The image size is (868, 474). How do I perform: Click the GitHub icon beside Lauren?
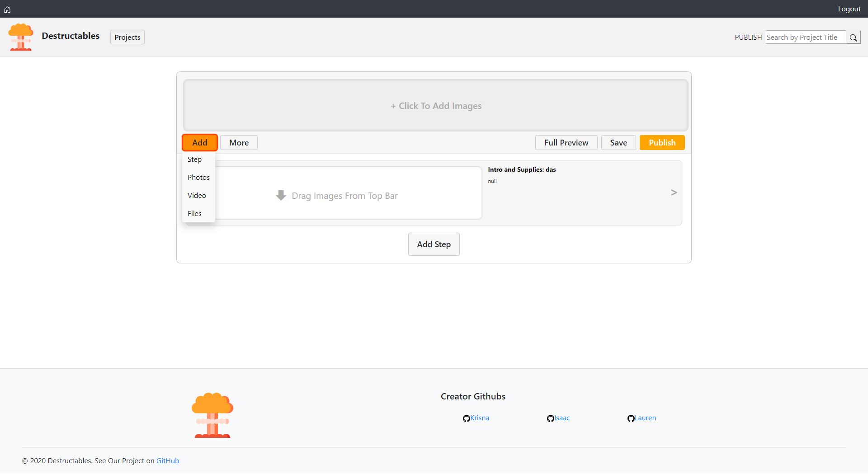click(x=631, y=418)
